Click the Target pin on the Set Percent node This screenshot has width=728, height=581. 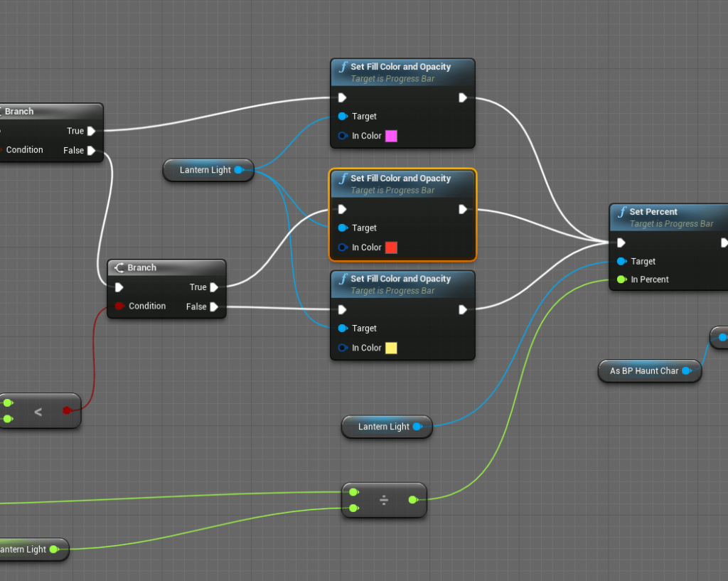[621, 262]
